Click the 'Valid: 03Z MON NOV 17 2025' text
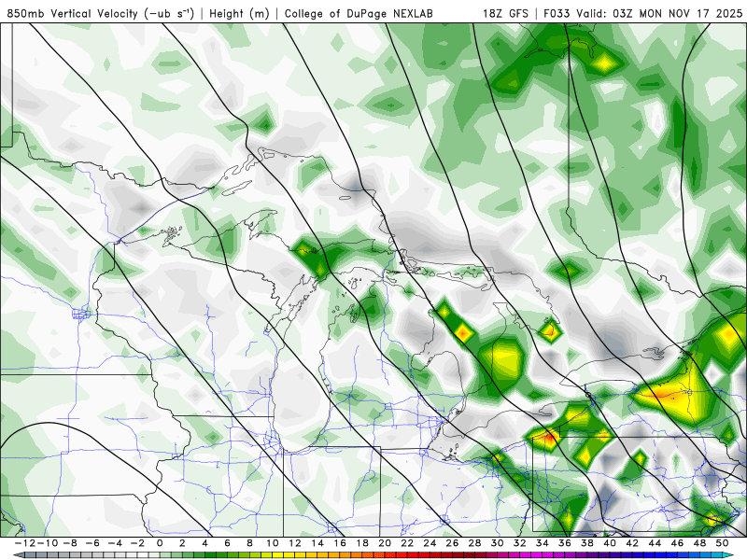The width and height of the screenshot is (747, 560). [x=659, y=13]
